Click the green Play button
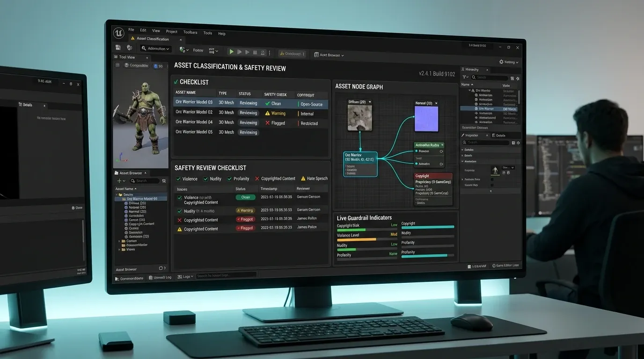This screenshot has height=359, width=644. coord(231,52)
